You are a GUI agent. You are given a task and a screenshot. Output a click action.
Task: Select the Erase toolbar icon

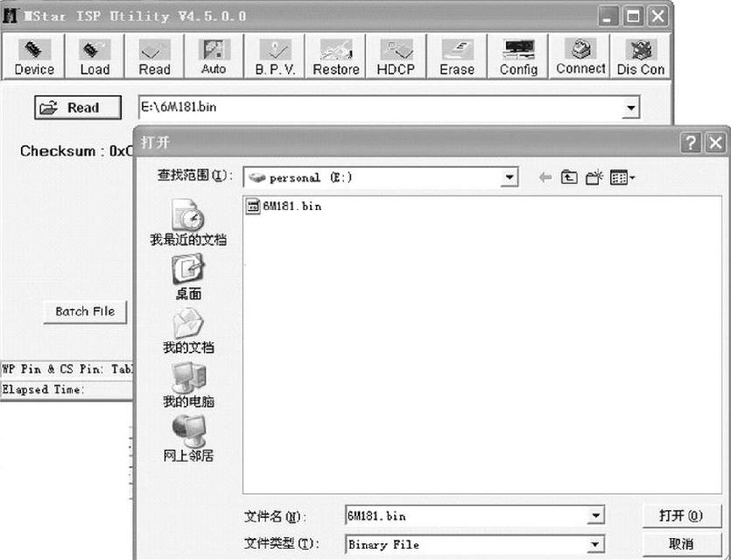[x=457, y=56]
